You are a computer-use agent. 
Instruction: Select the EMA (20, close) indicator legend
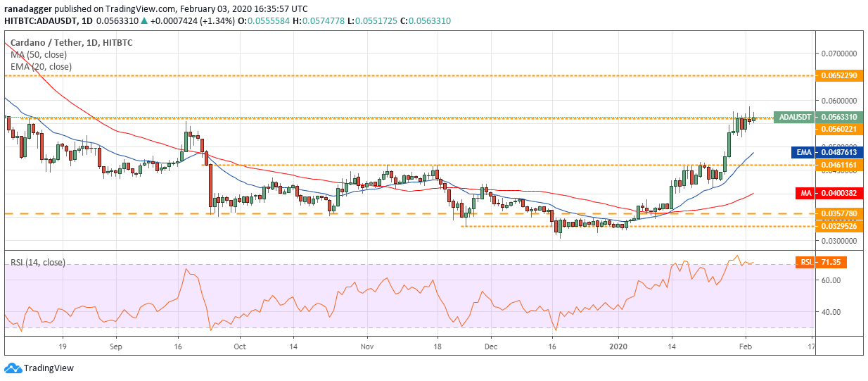pyautogui.click(x=41, y=67)
